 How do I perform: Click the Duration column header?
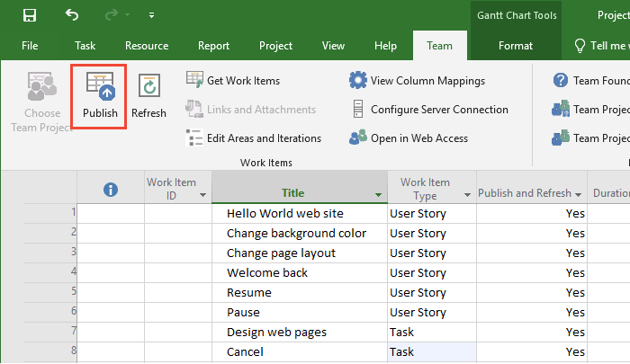pos(608,188)
